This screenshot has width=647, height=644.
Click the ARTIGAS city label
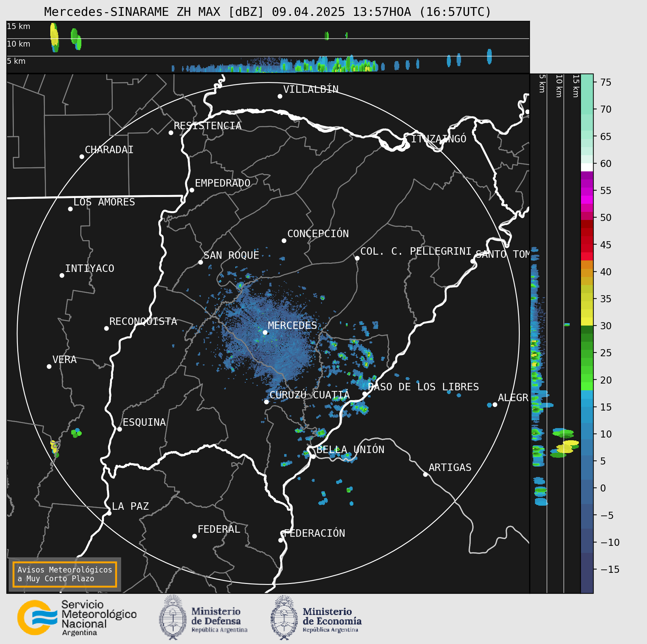click(x=450, y=467)
